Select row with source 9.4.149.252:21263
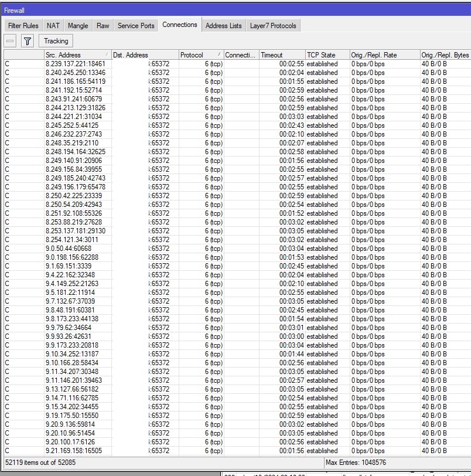471x476 pixels. pyautogui.click(x=237, y=284)
